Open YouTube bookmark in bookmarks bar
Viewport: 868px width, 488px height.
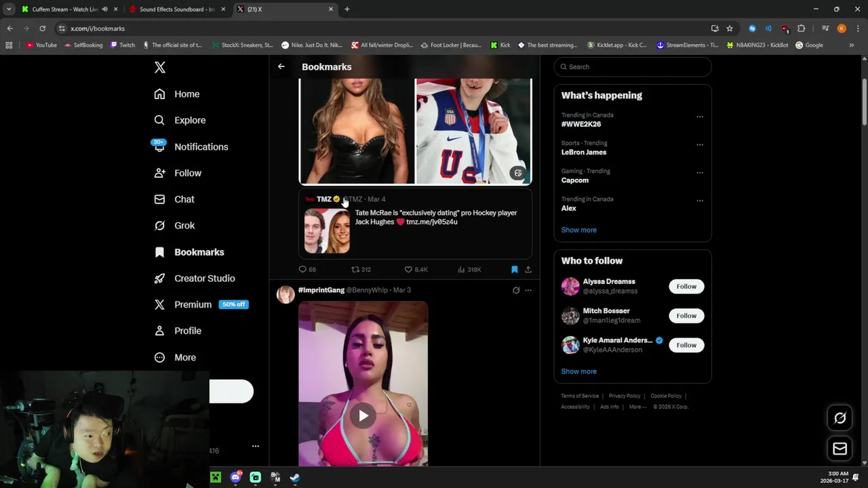pyautogui.click(x=41, y=45)
